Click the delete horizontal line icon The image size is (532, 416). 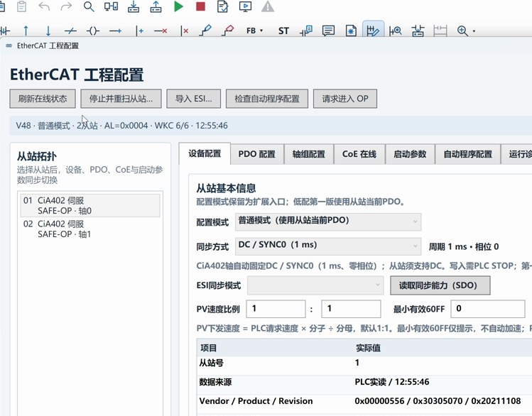pos(161,31)
